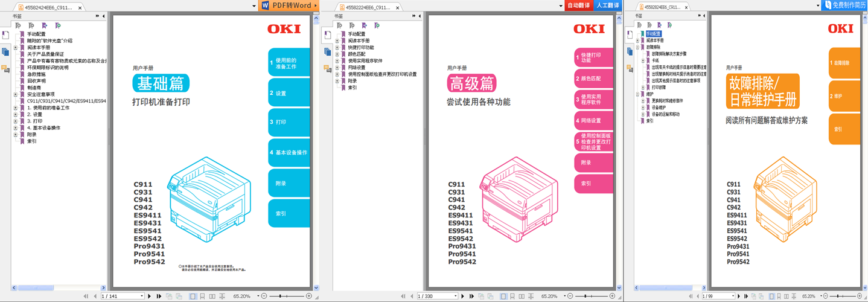The width and height of the screenshot is (868, 302).
Task: Select the 45582824EE6 document tab in right window
Action: click(x=663, y=8)
